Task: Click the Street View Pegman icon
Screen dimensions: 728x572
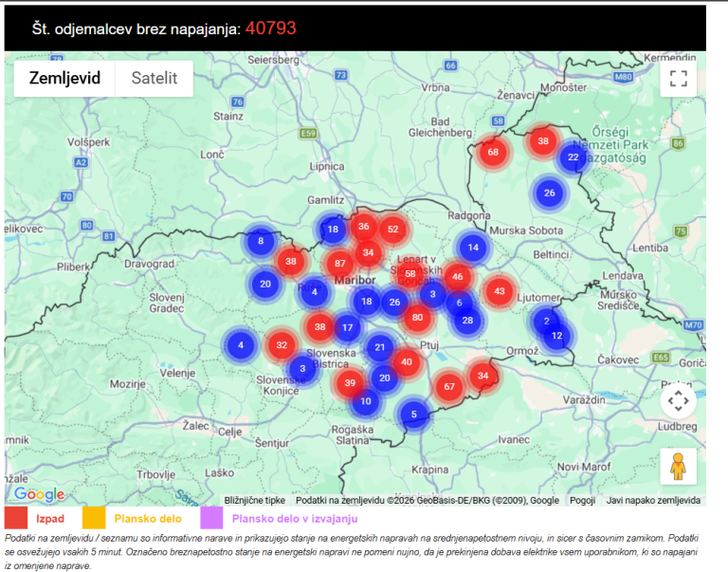Action: coord(678,466)
